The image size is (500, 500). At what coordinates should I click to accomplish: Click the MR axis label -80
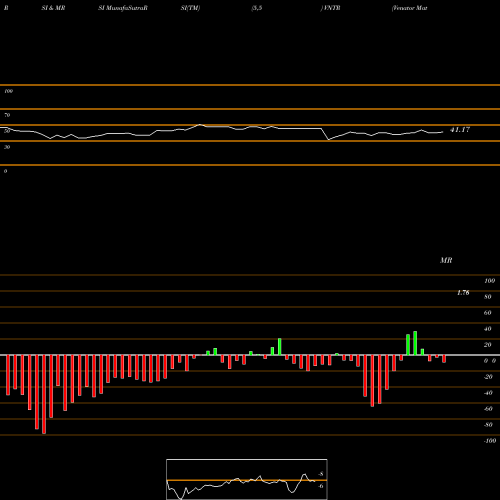coord(488,425)
